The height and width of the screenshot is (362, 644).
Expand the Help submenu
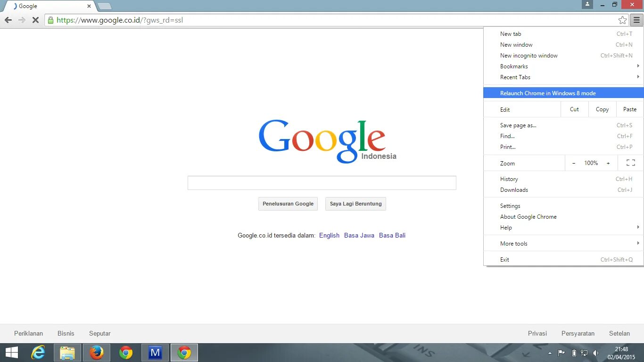click(x=564, y=228)
